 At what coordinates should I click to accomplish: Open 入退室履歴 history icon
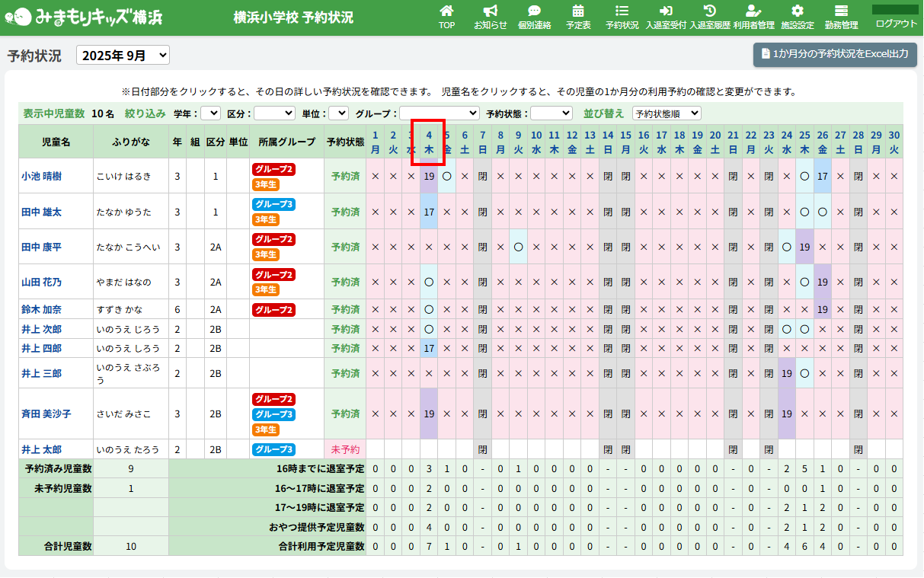click(710, 11)
